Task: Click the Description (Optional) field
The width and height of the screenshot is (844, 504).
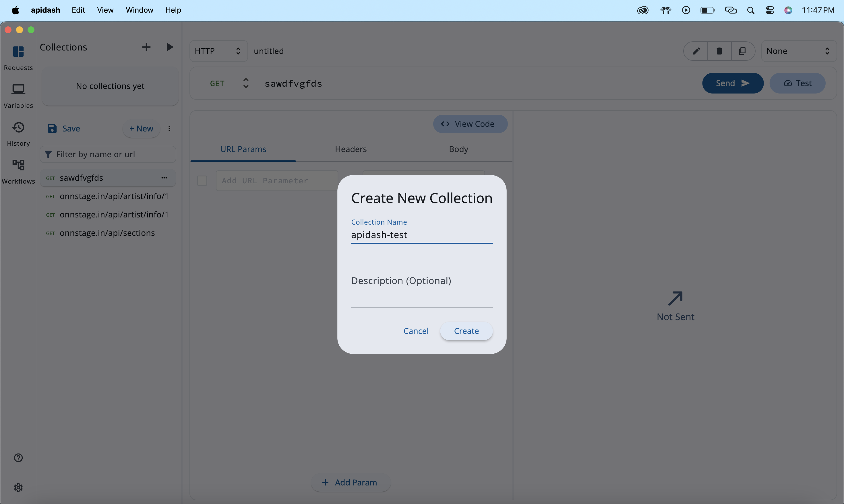Action: point(422,292)
